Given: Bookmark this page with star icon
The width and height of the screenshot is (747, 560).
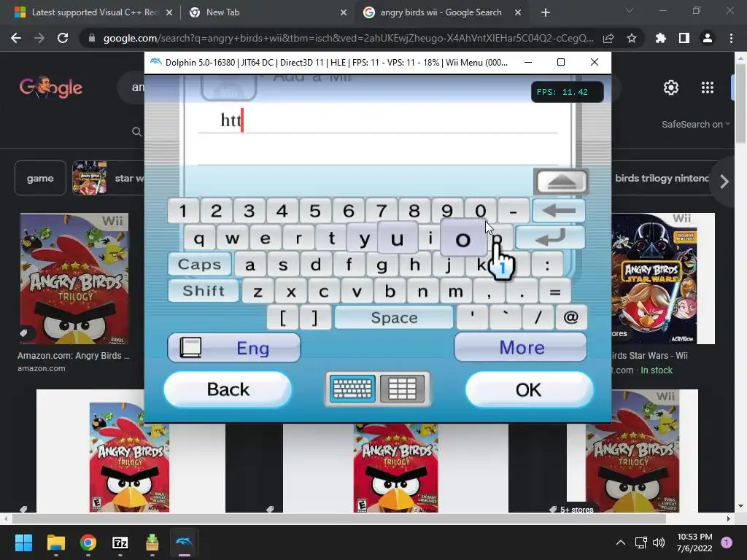Looking at the screenshot, I should tap(632, 38).
